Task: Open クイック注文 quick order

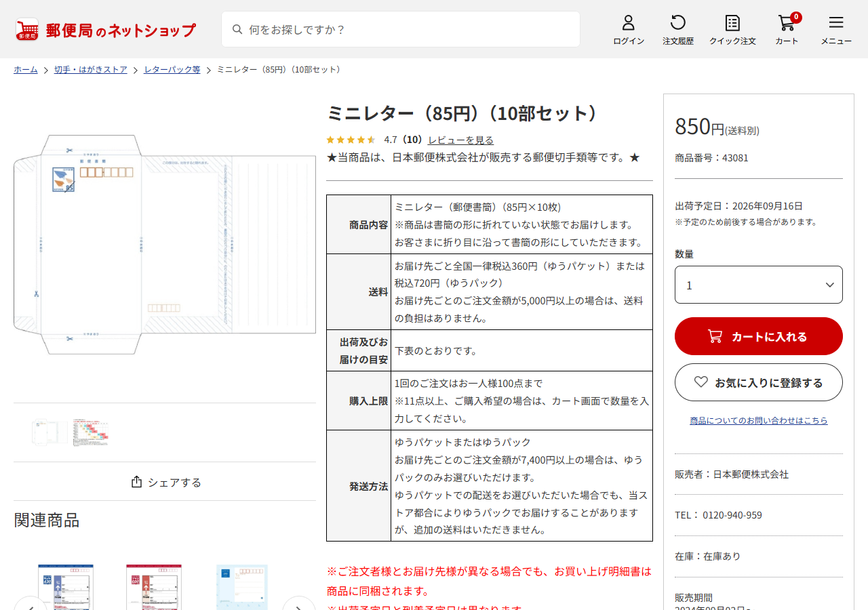Action: [732, 30]
